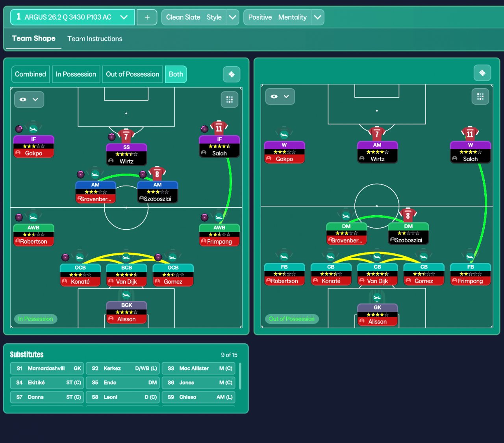Expand the Positive Mentality dropdown
This screenshot has width=504, height=443.
pos(317,17)
